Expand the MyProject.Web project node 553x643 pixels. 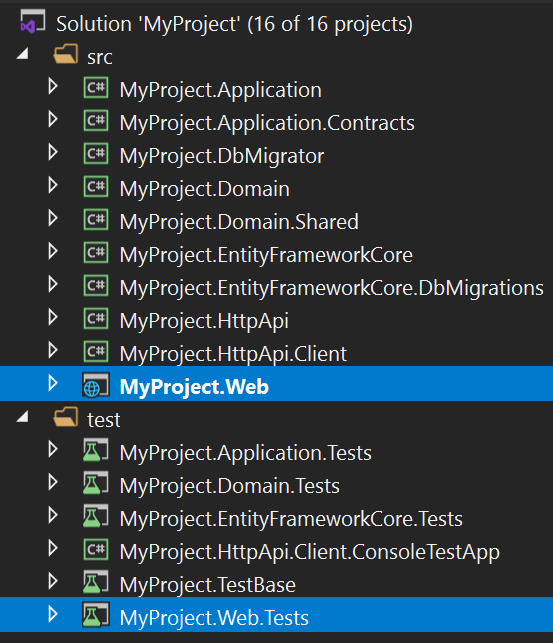(x=53, y=383)
